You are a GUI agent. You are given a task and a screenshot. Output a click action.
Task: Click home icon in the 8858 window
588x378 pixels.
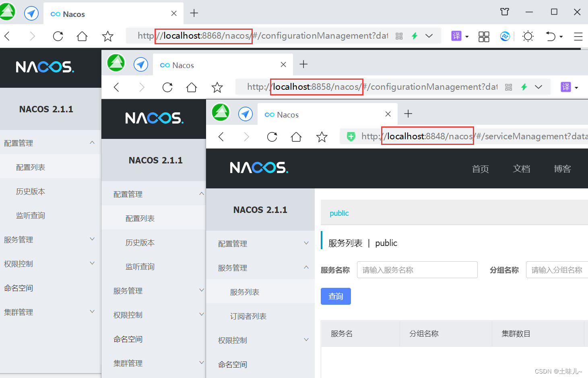pos(192,87)
